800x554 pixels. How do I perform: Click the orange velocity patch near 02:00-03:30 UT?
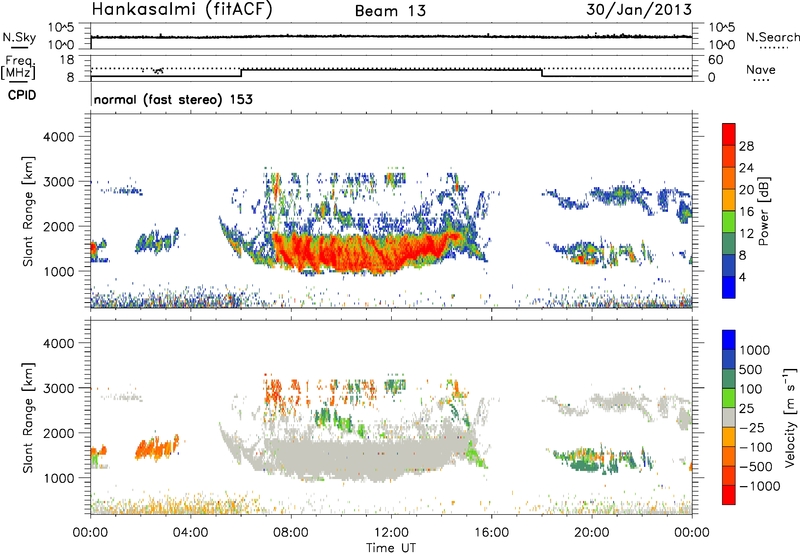(157, 447)
